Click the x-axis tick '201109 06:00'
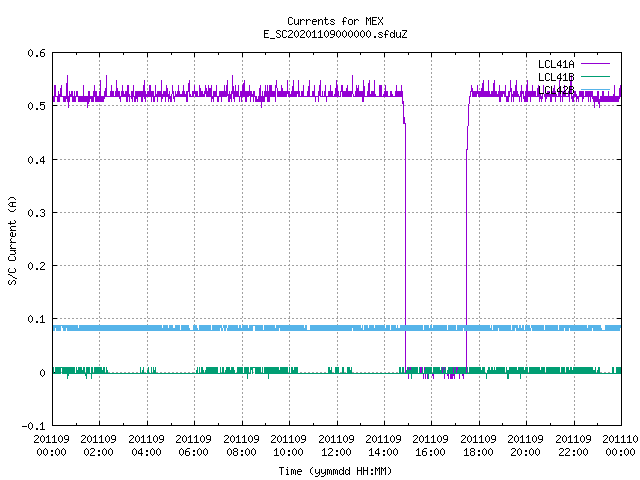 [193, 446]
